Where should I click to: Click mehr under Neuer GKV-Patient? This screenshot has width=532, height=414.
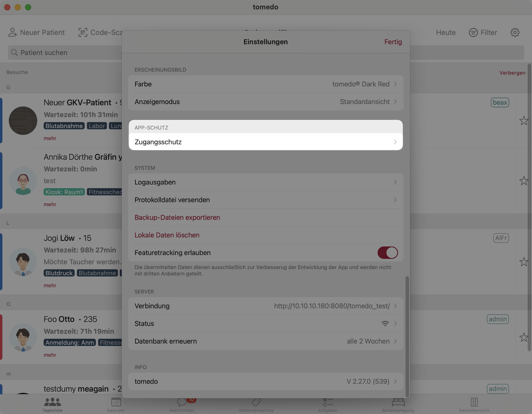point(50,138)
